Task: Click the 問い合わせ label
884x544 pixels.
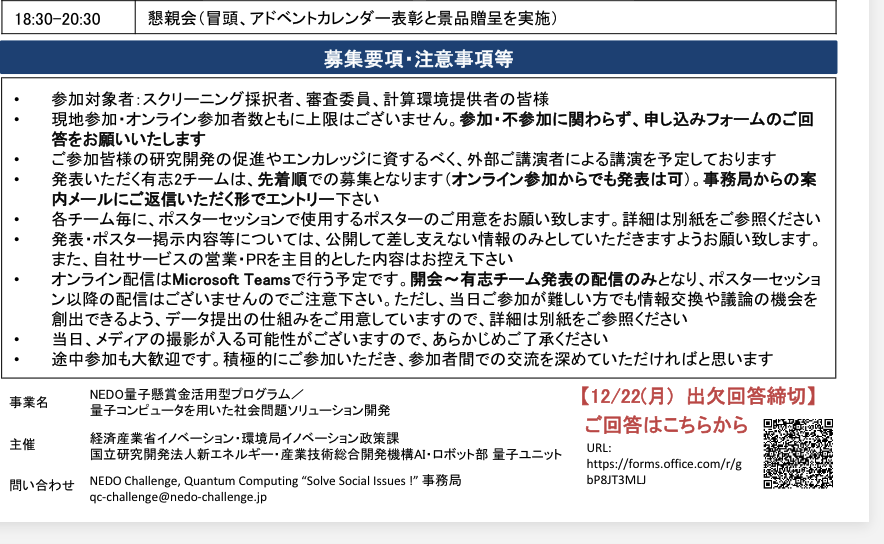Action: coord(42,485)
